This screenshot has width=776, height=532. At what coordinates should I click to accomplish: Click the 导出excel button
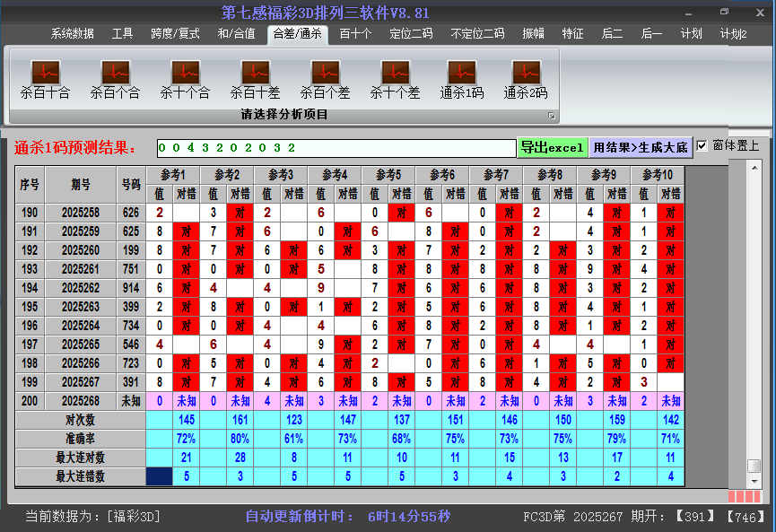click(x=553, y=145)
